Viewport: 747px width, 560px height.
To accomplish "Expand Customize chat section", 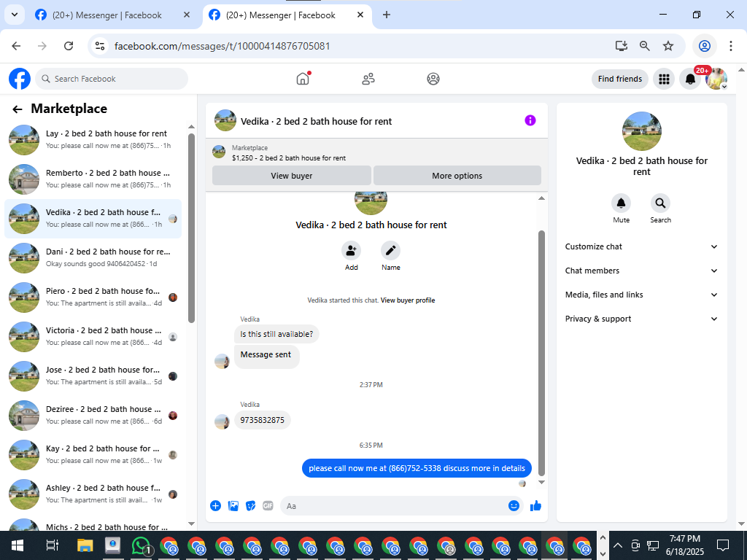I will click(x=641, y=246).
